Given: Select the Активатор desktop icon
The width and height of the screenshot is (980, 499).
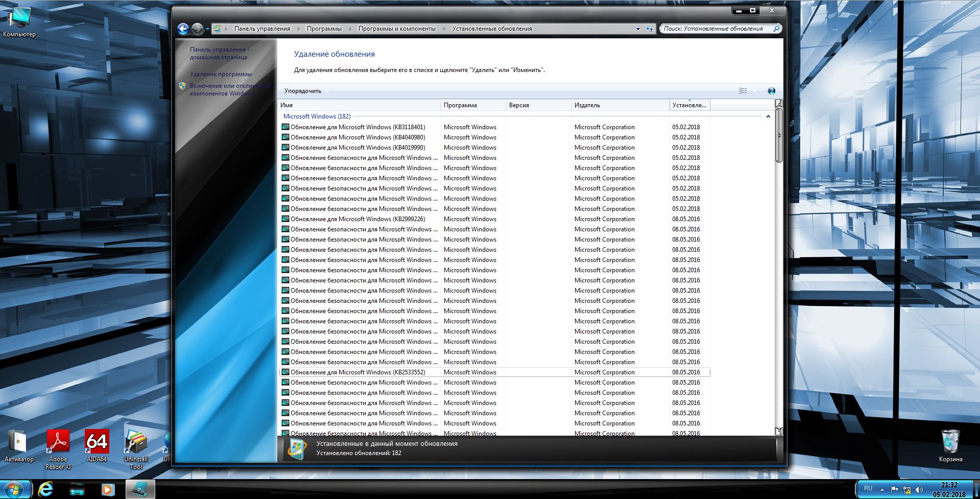Looking at the screenshot, I should pyautogui.click(x=19, y=446).
